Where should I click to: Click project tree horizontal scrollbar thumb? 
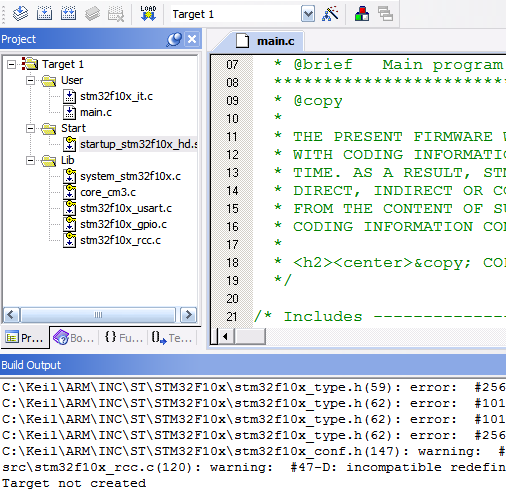(x=98, y=315)
